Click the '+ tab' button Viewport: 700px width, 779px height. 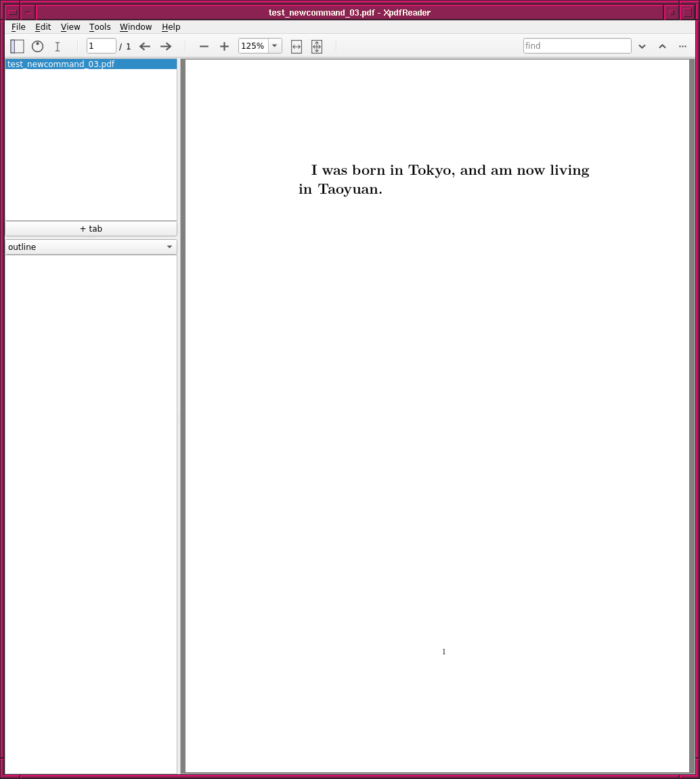[x=91, y=229]
